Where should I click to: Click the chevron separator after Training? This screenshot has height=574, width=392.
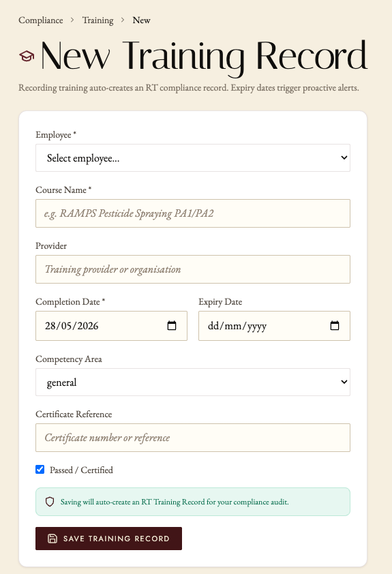click(x=123, y=20)
